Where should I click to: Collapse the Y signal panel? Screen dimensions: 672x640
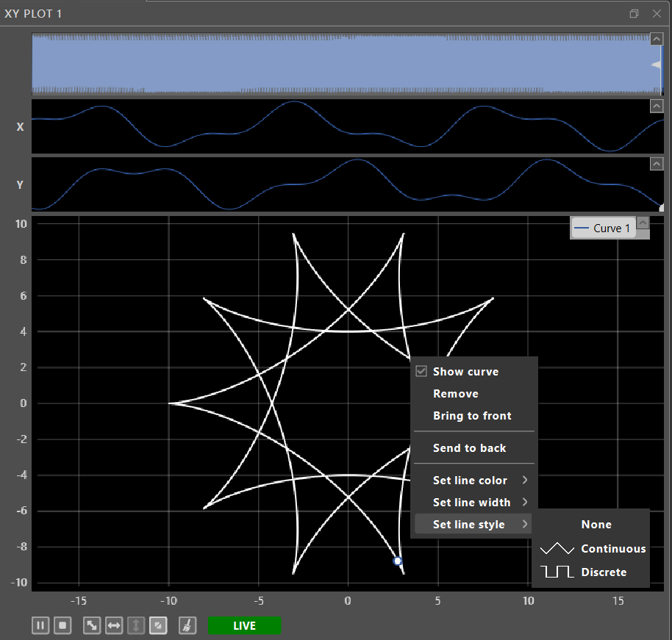[657, 164]
